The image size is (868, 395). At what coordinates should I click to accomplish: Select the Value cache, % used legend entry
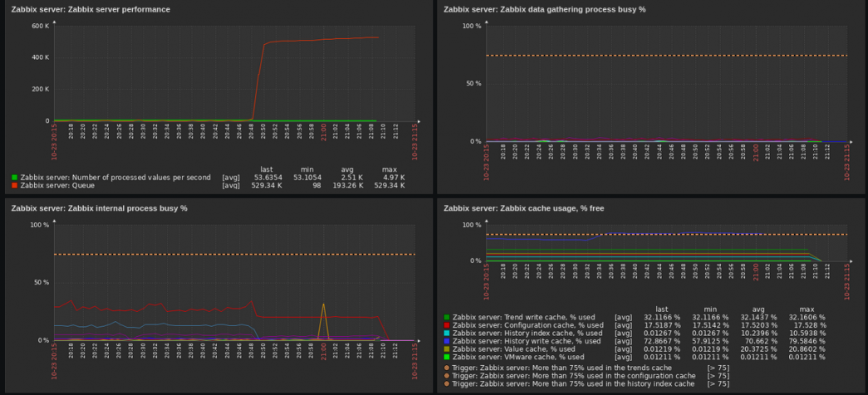pyautogui.click(x=513, y=349)
